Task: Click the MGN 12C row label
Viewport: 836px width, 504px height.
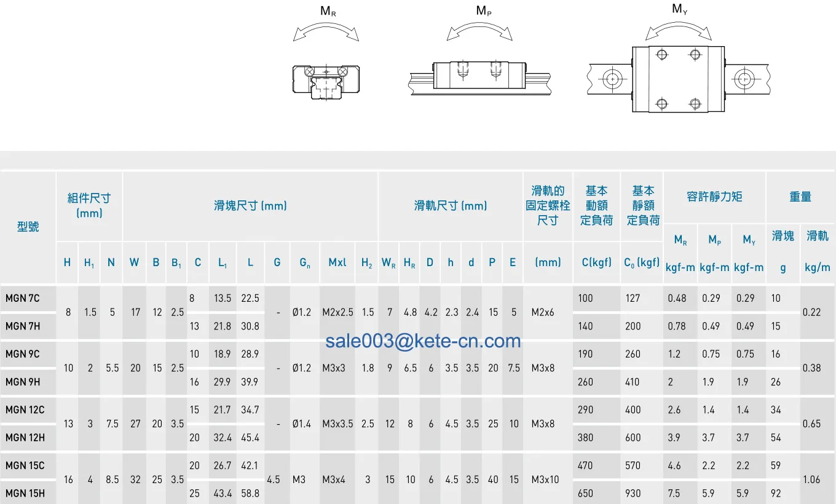Action: point(25,410)
